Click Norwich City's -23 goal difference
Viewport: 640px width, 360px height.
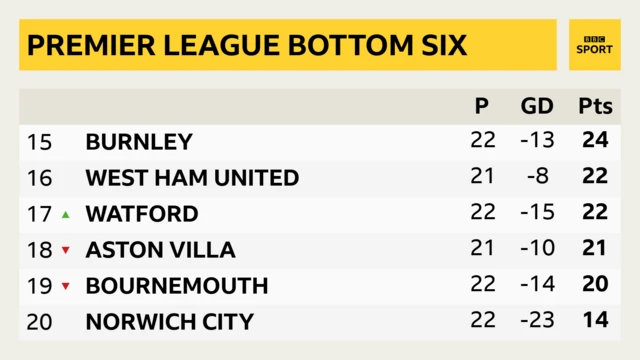[x=538, y=320]
